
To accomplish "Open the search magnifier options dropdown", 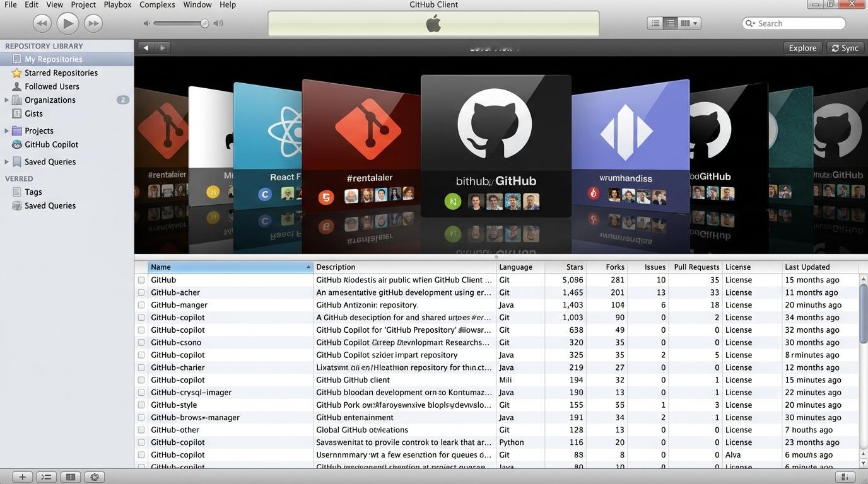I will click(750, 23).
